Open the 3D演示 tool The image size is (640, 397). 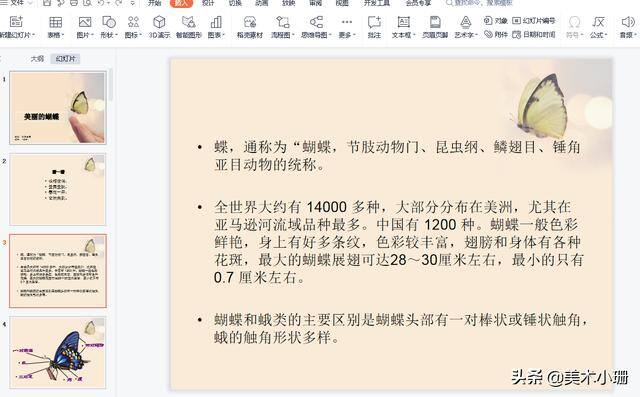[x=159, y=27]
